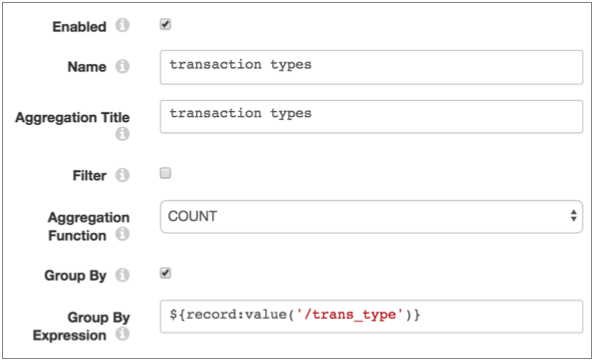Open the Group By Expression info icon

[x=122, y=334]
